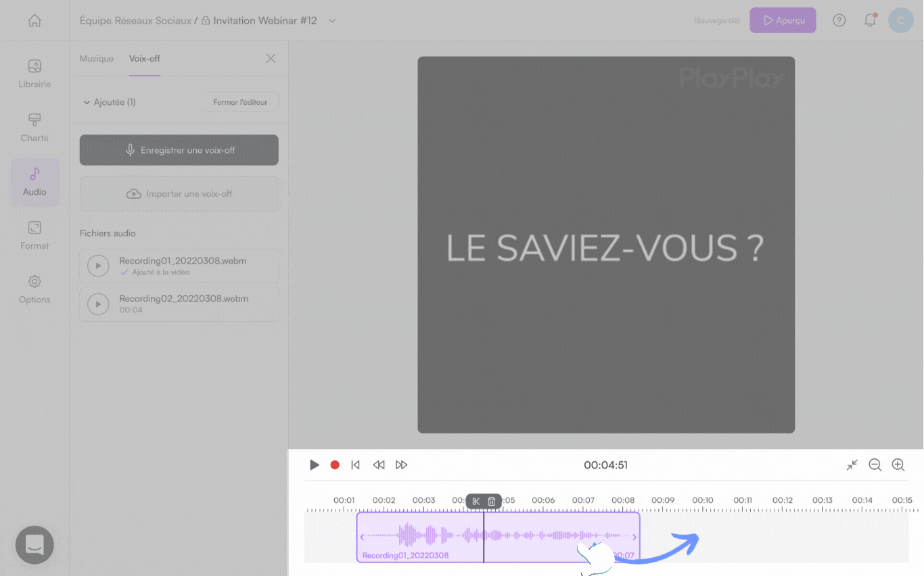
Task: Open the Options settings section
Action: click(34, 289)
